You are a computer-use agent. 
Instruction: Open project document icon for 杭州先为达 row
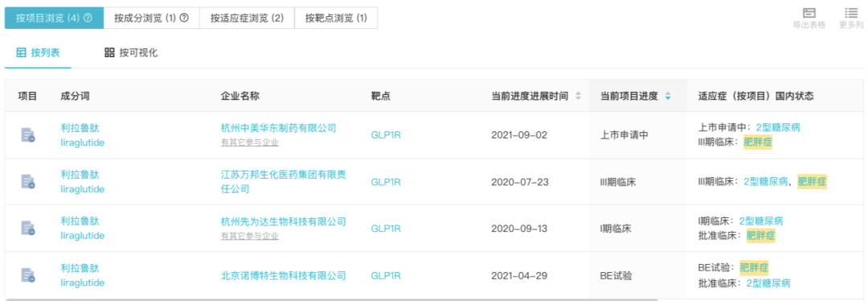(x=28, y=228)
